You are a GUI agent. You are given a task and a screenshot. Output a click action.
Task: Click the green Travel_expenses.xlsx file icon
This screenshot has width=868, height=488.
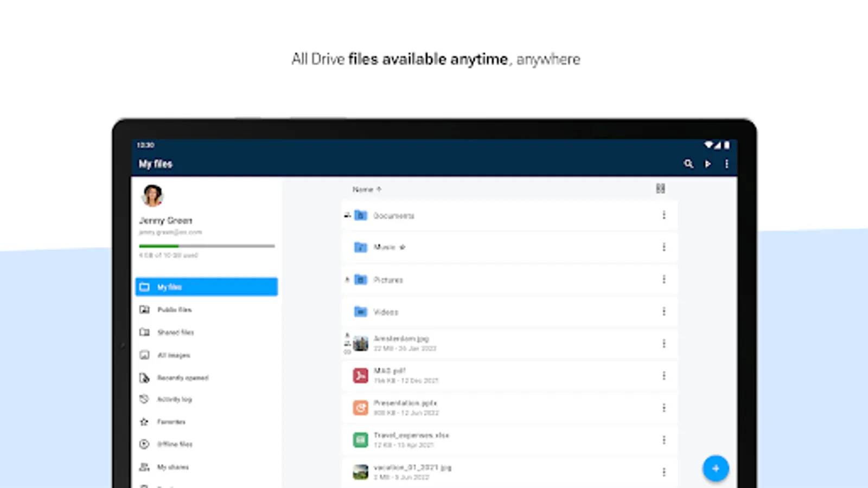[x=361, y=440]
